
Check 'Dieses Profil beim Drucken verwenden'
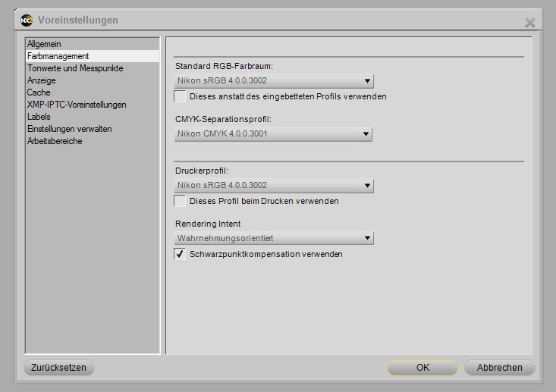point(180,201)
